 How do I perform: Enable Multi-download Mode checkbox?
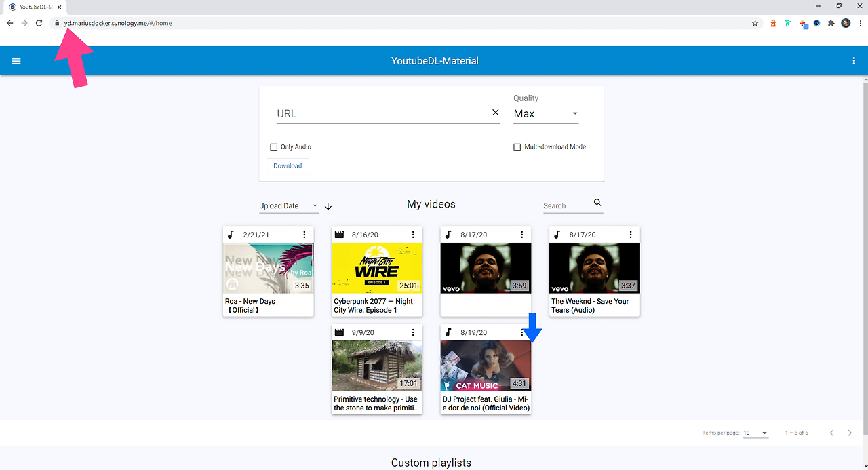(x=517, y=147)
